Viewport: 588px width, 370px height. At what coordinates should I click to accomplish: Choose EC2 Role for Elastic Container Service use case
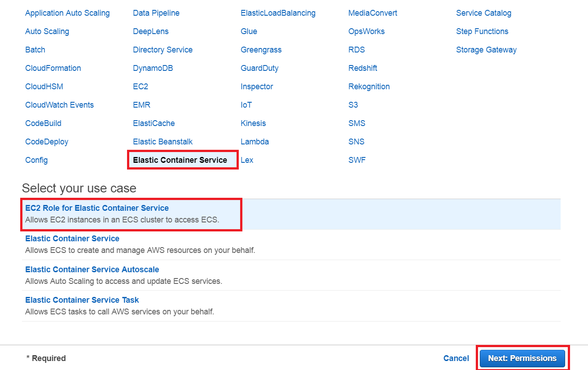(x=97, y=208)
